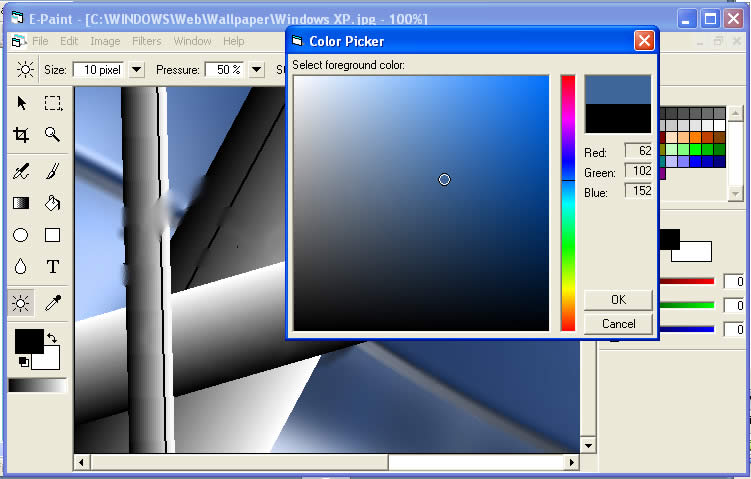Click the Color Picker dialog title icon

tap(298, 41)
